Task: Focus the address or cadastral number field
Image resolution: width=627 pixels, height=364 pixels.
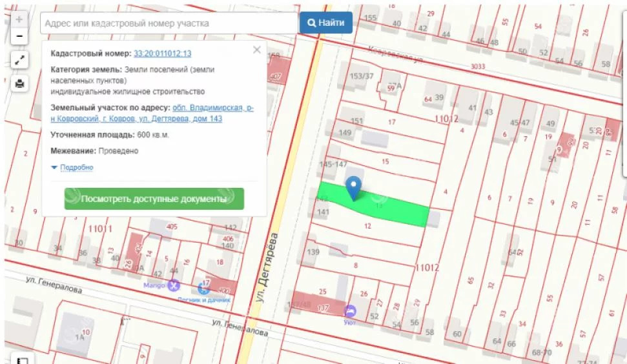Action: [x=168, y=23]
